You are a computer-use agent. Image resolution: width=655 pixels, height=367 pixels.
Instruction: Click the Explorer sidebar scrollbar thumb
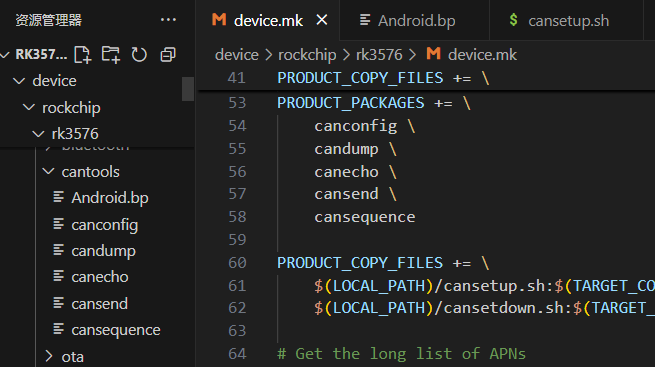tap(188, 89)
